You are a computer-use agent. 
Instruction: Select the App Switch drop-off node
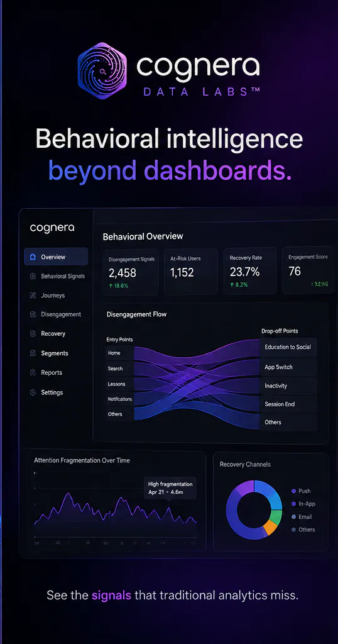pos(288,367)
